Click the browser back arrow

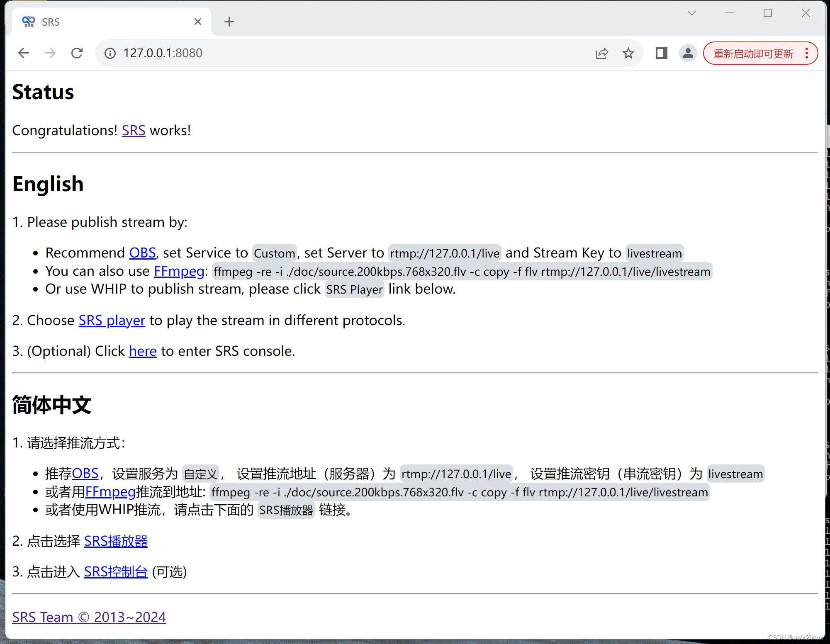[24, 53]
